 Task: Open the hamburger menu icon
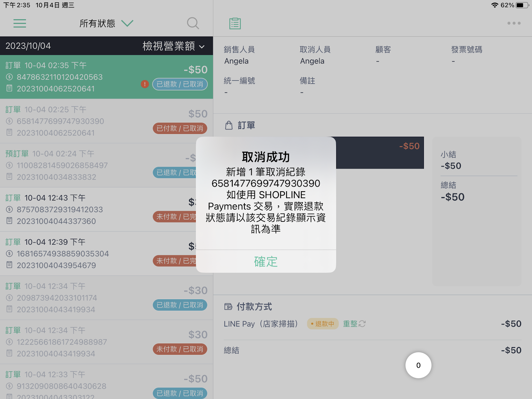coord(20,23)
